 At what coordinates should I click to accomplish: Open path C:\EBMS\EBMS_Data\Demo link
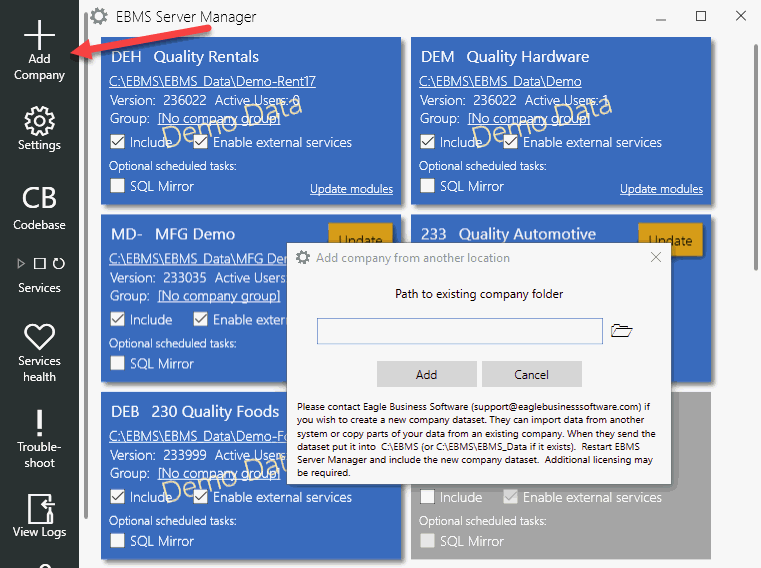(x=500, y=81)
